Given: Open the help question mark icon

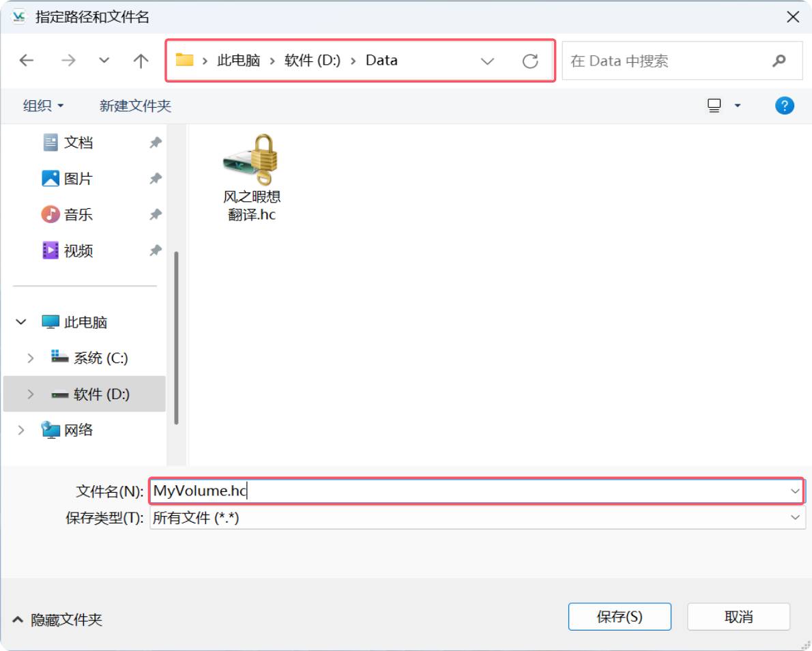Looking at the screenshot, I should click(x=784, y=106).
